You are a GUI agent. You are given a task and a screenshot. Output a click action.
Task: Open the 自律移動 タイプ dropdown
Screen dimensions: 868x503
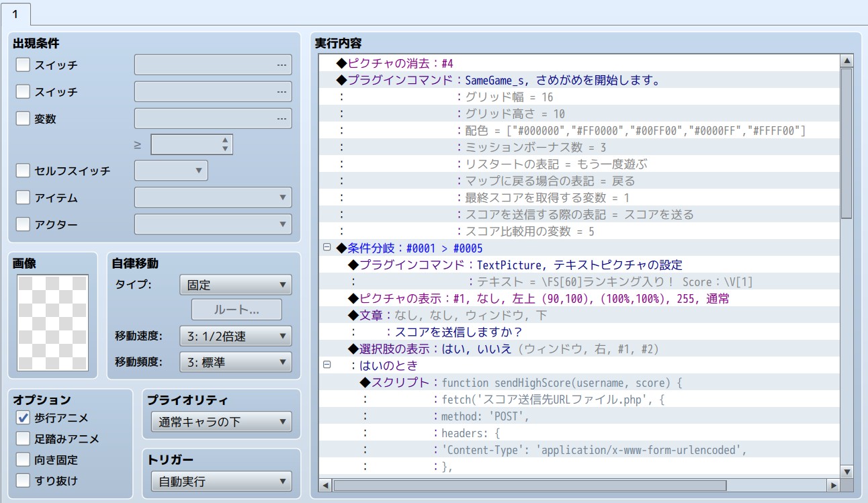[235, 285]
